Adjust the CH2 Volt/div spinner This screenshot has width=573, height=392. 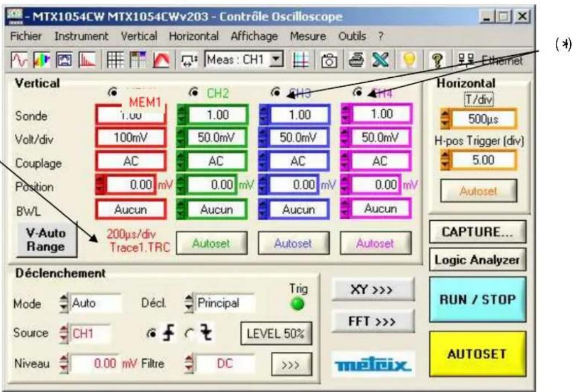pos(182,137)
